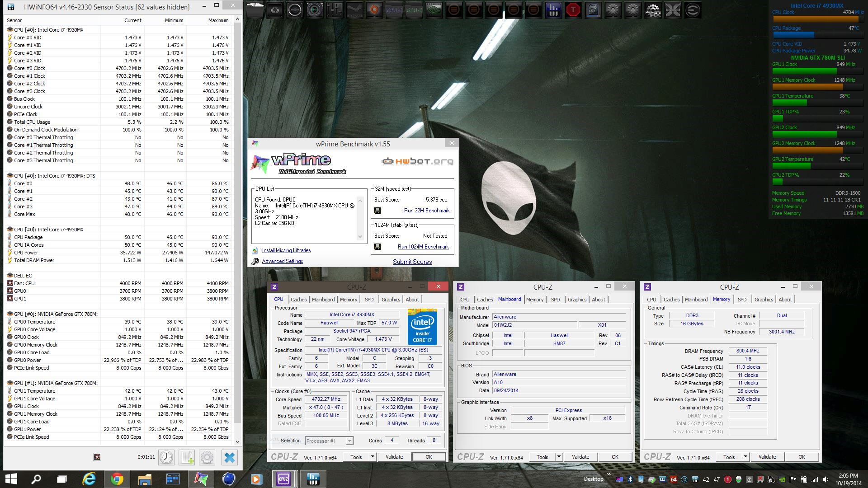The image size is (868, 488).
Task: Open the Windows Start button
Action: (x=11, y=479)
